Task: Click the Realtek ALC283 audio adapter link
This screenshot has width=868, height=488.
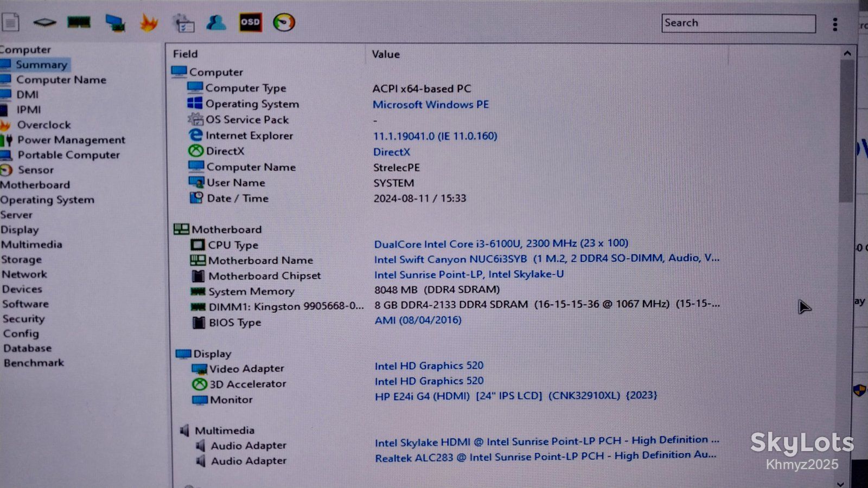Action: coord(546,457)
